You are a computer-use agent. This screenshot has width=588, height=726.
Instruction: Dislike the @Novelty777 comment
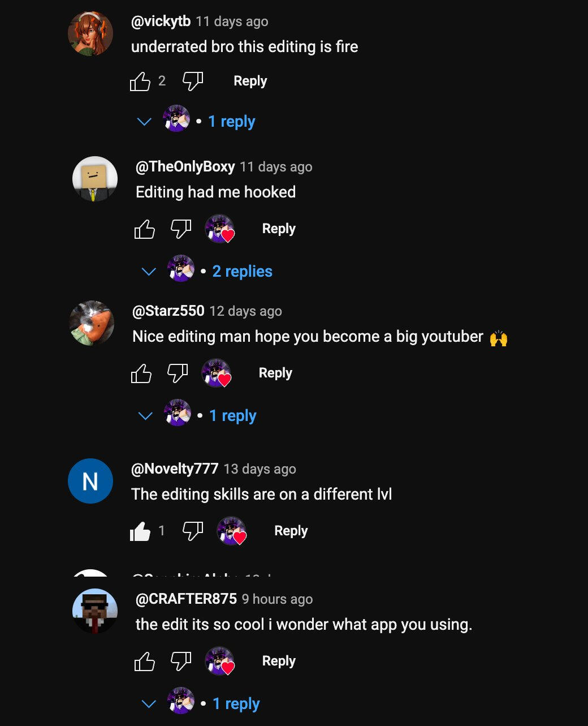[192, 531]
